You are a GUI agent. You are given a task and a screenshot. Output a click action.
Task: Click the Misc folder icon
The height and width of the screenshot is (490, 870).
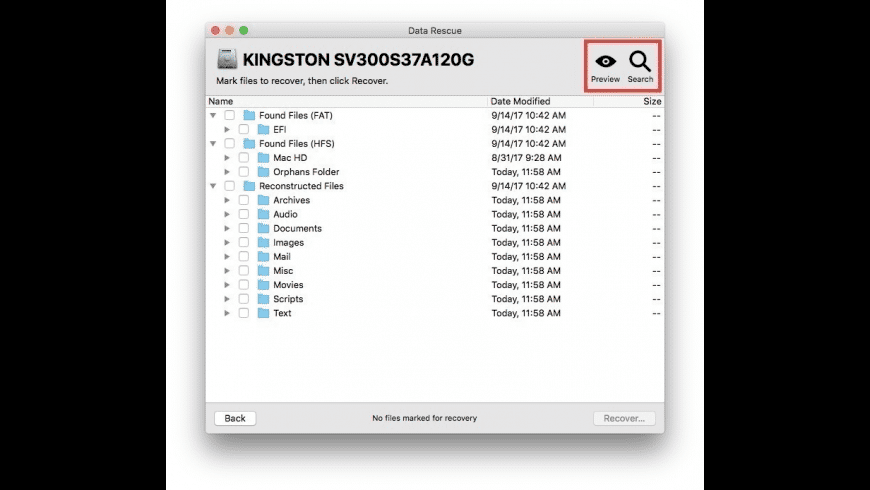point(264,270)
